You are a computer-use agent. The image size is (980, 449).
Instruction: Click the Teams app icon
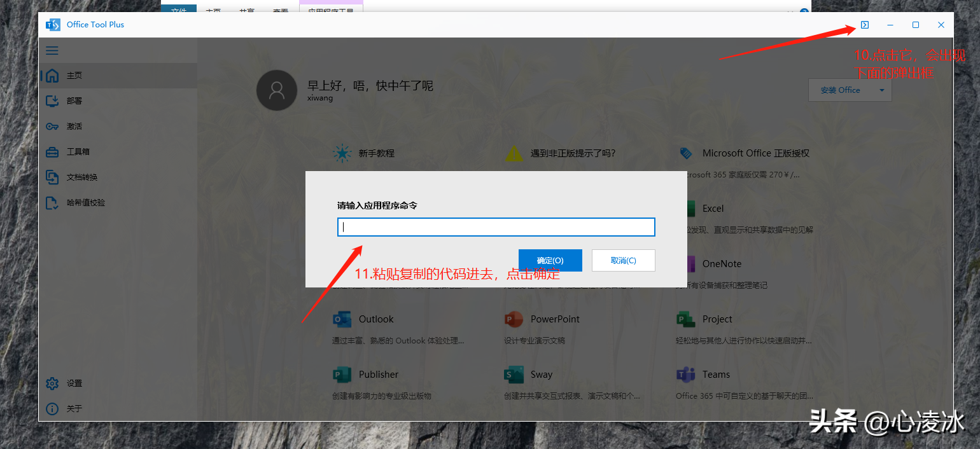pos(685,375)
